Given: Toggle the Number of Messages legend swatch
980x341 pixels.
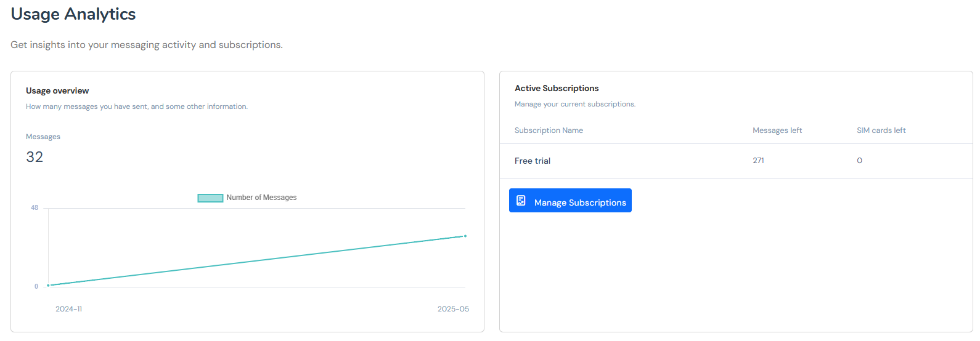Looking at the screenshot, I should pyautogui.click(x=210, y=198).
